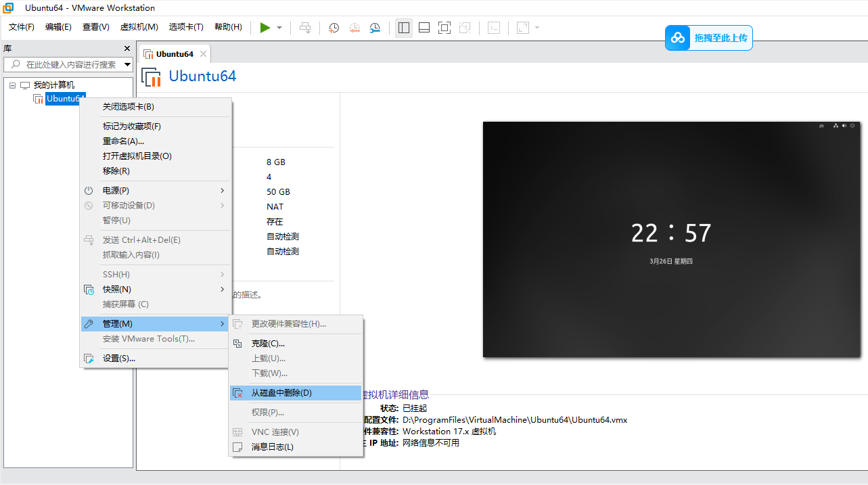The image size is (868, 485).
Task: Toggle the thumbnail bar view icon
Action: click(x=424, y=28)
